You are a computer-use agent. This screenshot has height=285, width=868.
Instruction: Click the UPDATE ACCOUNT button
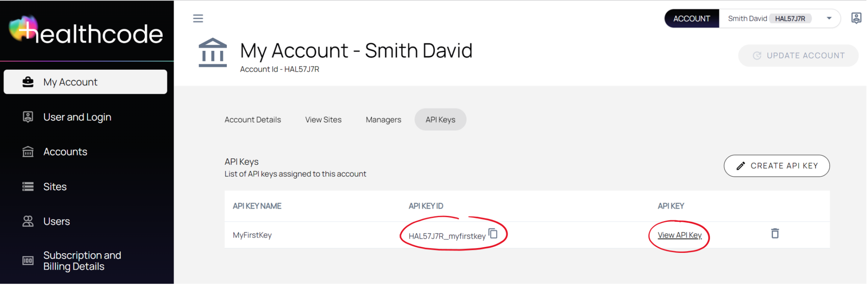point(798,55)
